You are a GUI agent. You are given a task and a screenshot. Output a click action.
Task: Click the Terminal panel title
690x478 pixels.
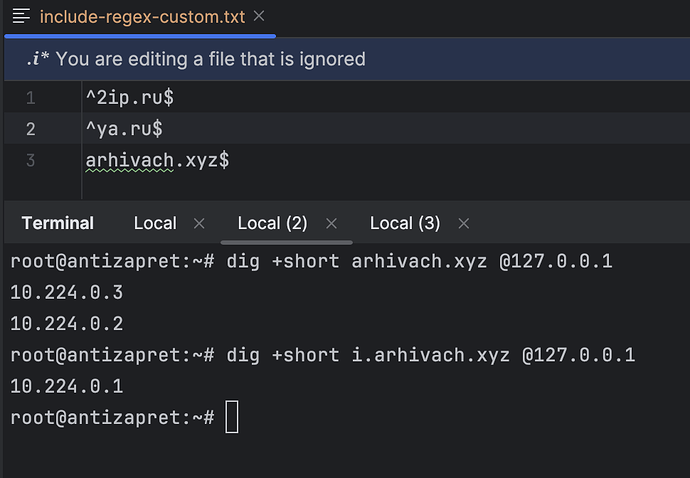(58, 223)
